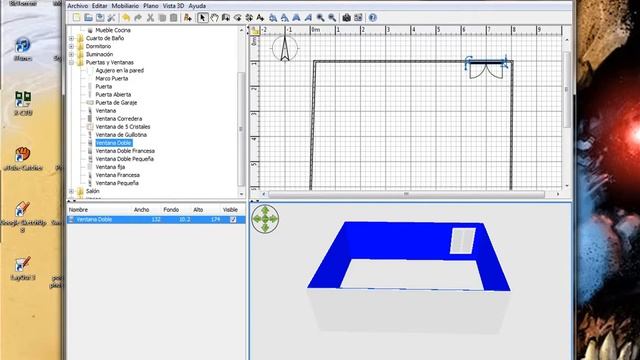Screen dimensions: 640x360
Task: Open the Editar menu
Action: tap(100, 6)
